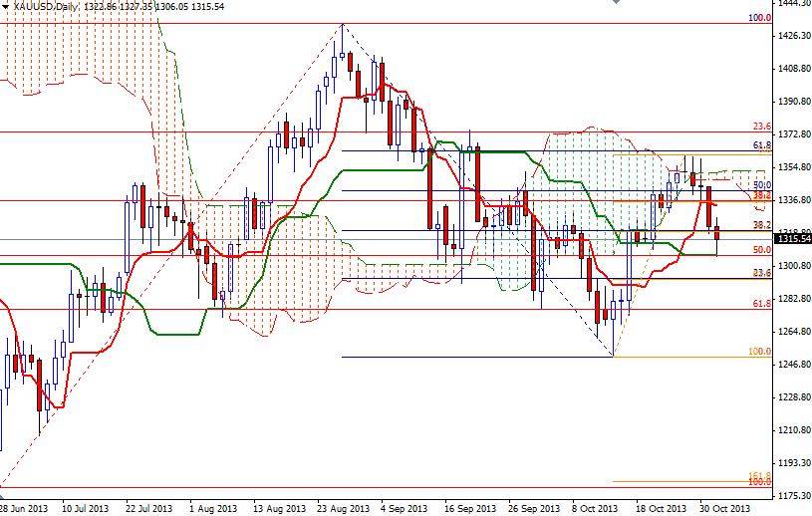This screenshot has width=812, height=516.
Task: Click the 1193.30 label on the price axis
Action: 794,462
